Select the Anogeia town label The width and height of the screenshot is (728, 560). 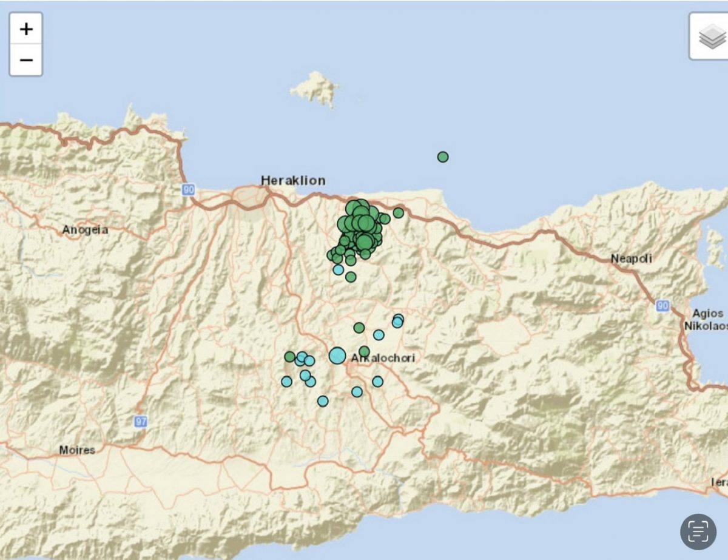coord(85,230)
